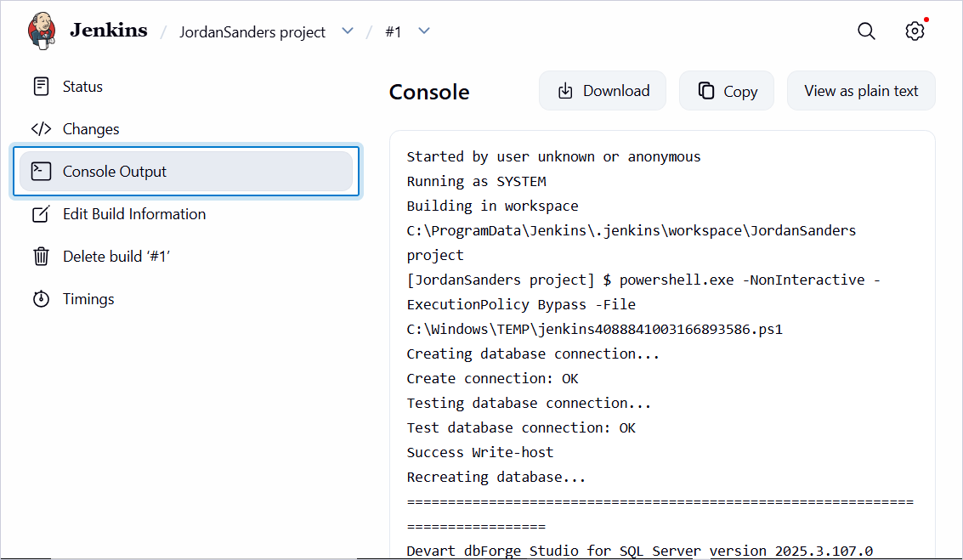
Task: Click the Jenkins butler logo icon
Action: 42,31
